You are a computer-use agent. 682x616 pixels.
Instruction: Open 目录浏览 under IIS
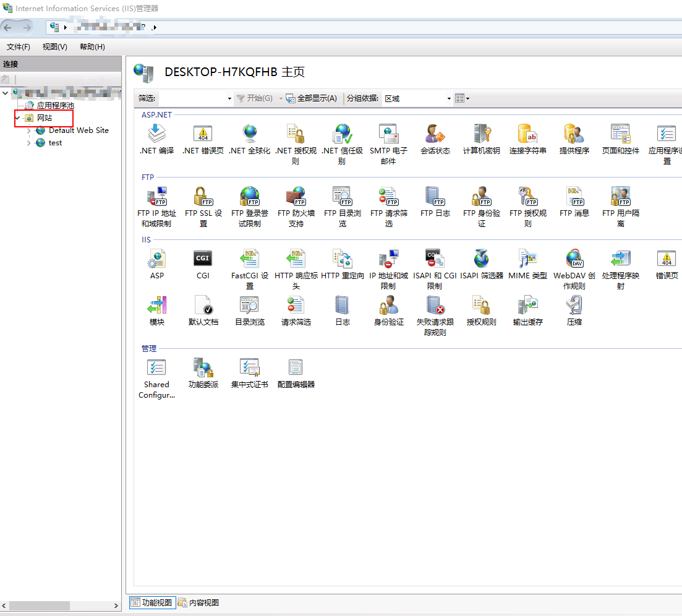(x=250, y=311)
